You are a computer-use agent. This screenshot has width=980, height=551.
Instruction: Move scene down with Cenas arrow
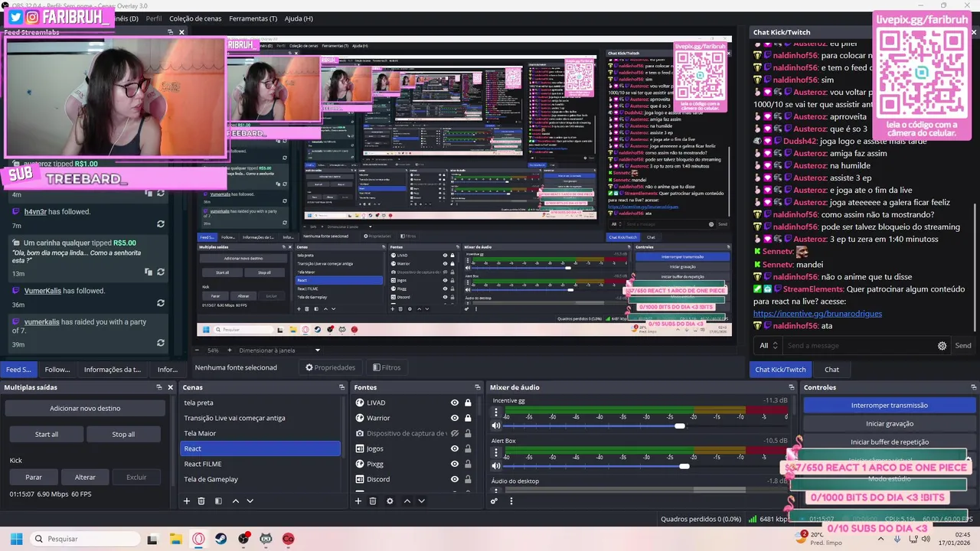pyautogui.click(x=250, y=501)
